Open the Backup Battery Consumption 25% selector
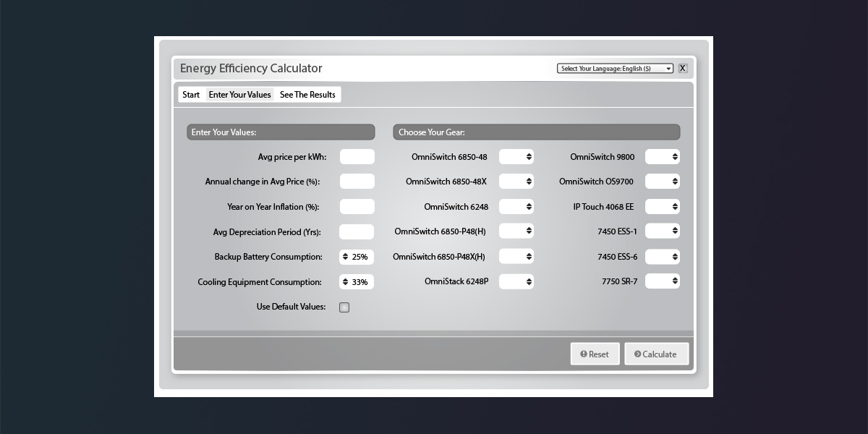This screenshot has height=434, width=868. click(357, 257)
